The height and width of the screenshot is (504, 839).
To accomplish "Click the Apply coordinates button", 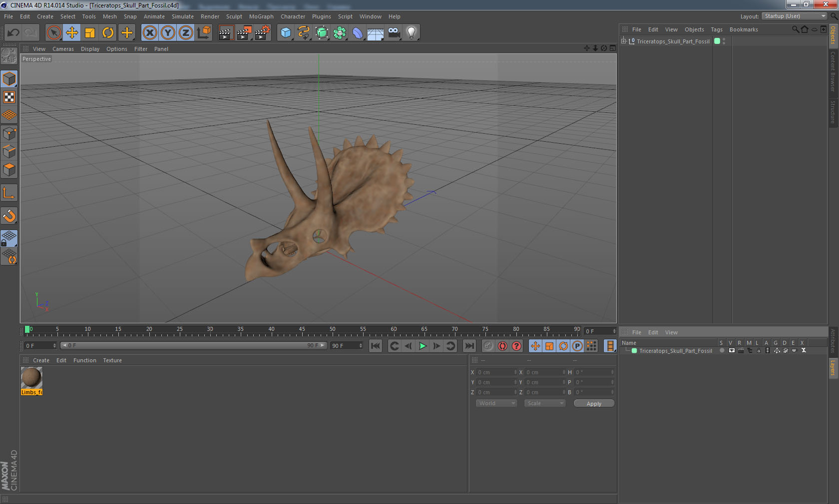I will coord(594,403).
